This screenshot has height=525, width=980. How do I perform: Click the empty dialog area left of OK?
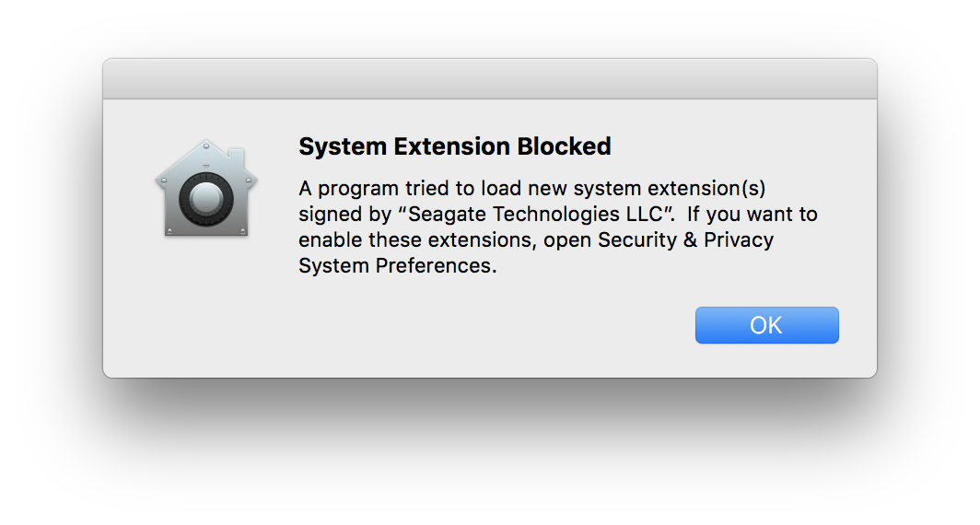pyautogui.click(x=461, y=325)
